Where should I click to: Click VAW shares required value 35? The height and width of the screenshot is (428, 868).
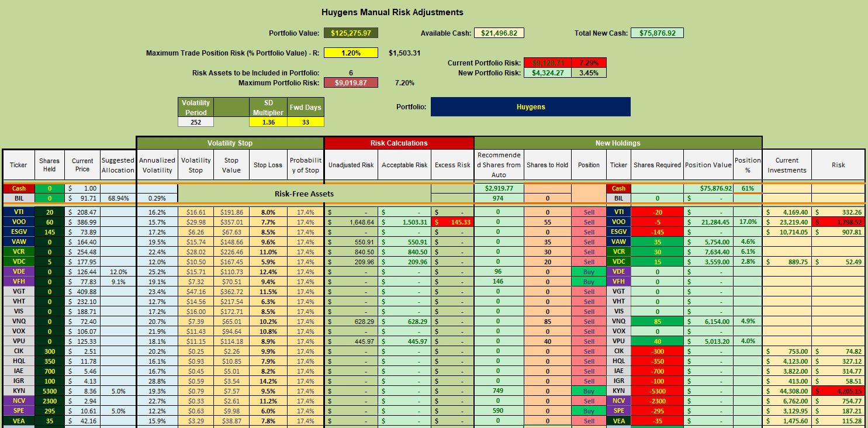657,242
